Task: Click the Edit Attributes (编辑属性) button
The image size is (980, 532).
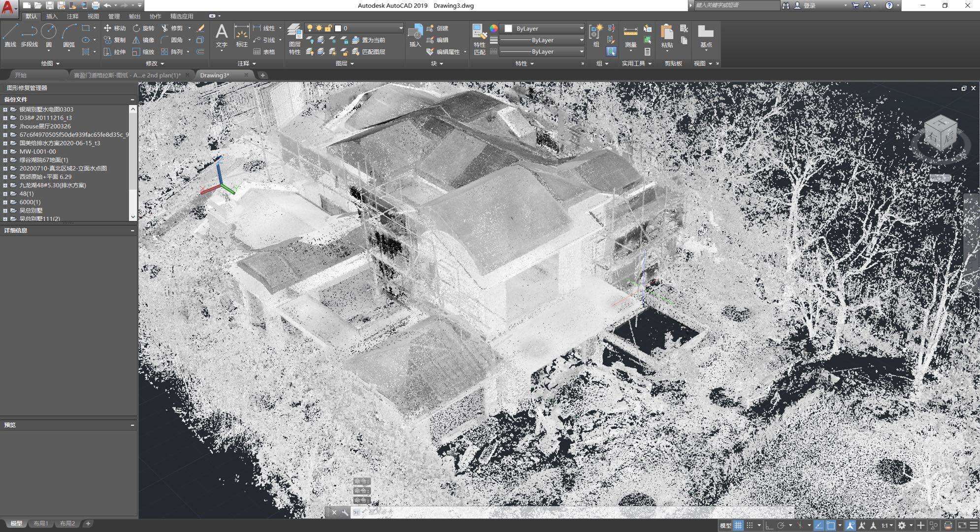Action: click(443, 52)
